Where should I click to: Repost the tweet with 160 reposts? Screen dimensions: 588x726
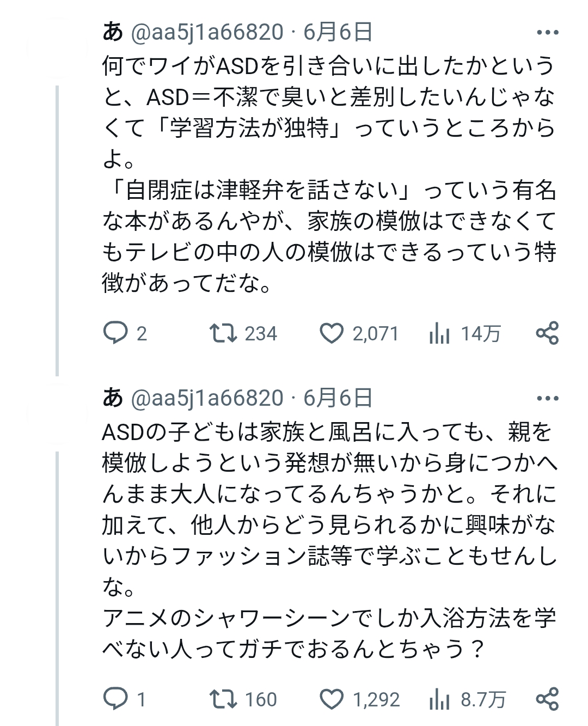point(224,699)
